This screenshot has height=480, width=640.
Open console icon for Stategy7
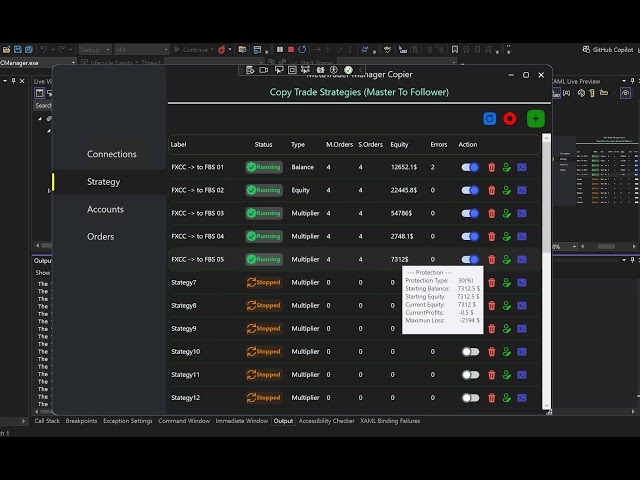tap(522, 282)
